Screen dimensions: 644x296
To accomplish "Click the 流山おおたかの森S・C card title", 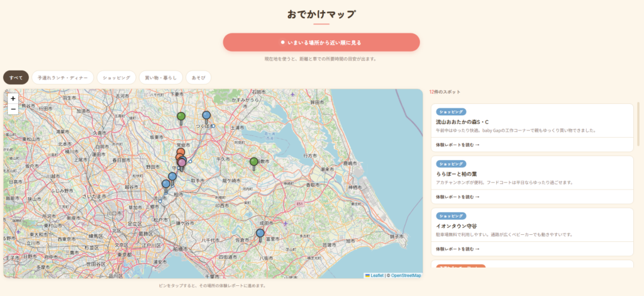I will click(462, 122).
